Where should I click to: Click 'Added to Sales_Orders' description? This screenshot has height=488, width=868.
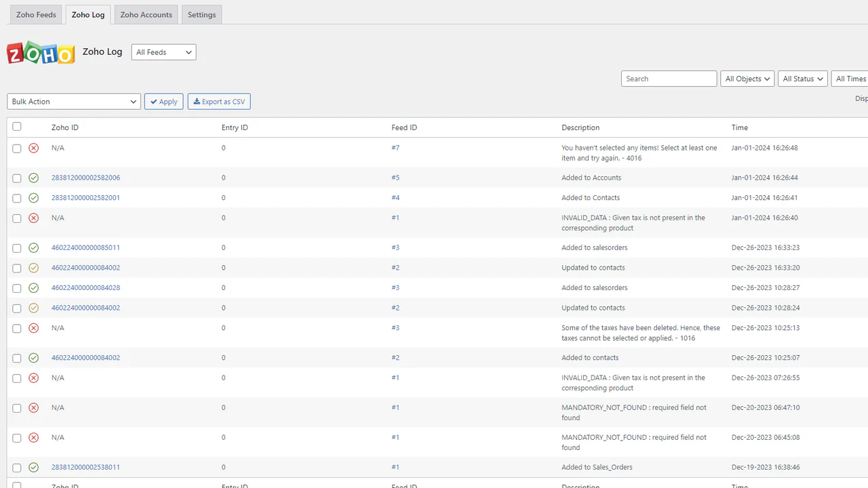click(596, 467)
